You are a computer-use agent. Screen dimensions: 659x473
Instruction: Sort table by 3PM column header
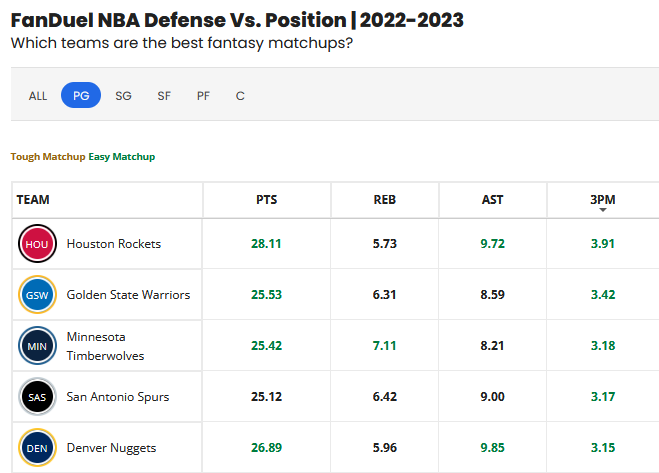click(x=603, y=200)
